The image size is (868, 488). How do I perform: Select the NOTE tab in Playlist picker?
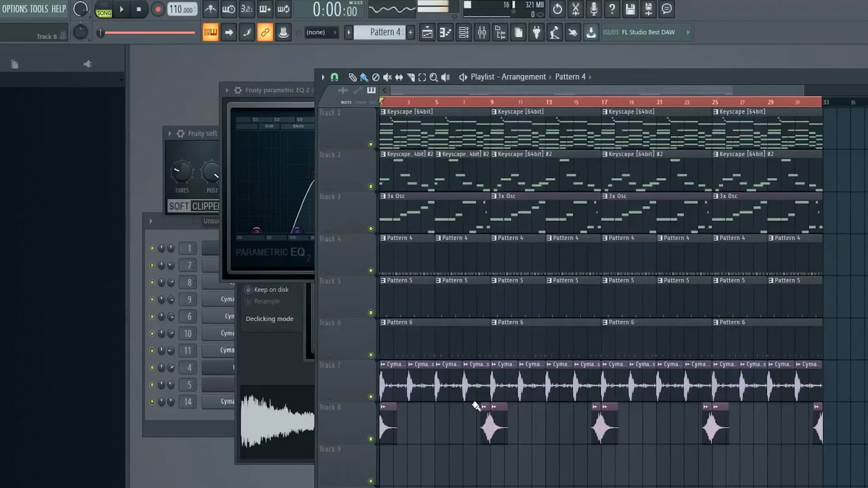(x=346, y=102)
